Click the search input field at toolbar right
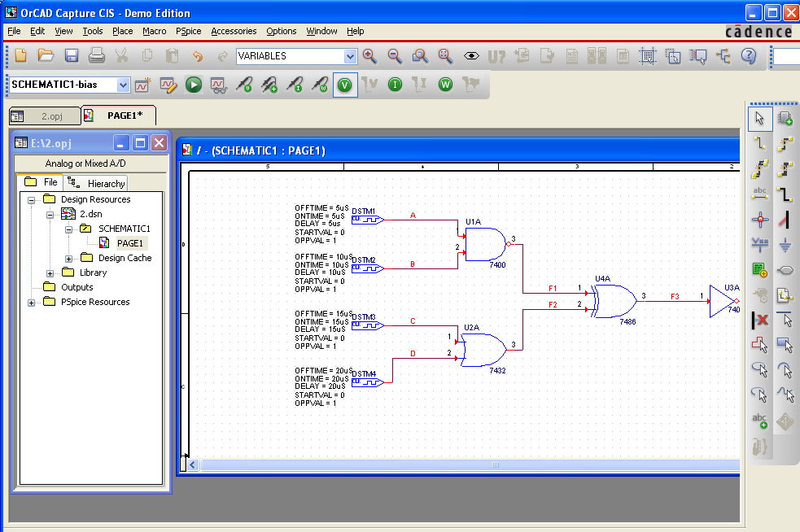The image size is (800, 532). click(x=786, y=56)
